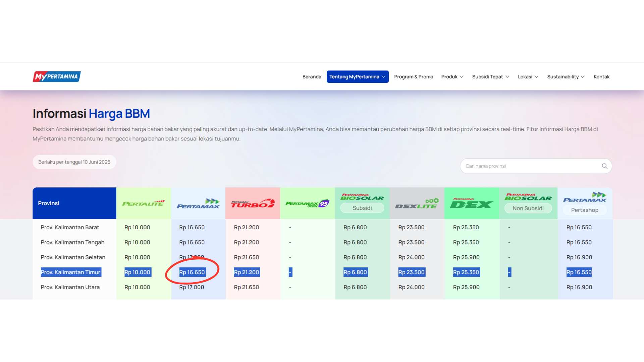Select Prov. Kalimantan Tengah row name
The height and width of the screenshot is (362, 644).
coord(72,242)
